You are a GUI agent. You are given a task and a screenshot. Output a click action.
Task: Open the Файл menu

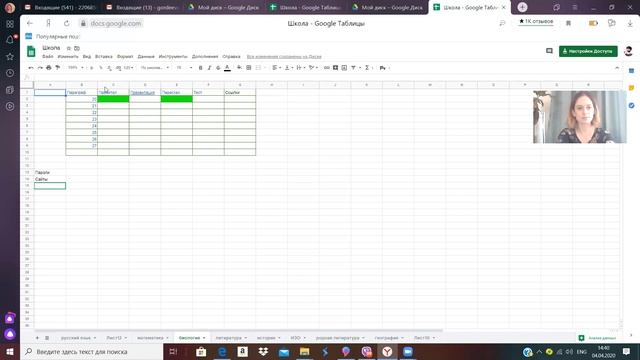pos(48,56)
